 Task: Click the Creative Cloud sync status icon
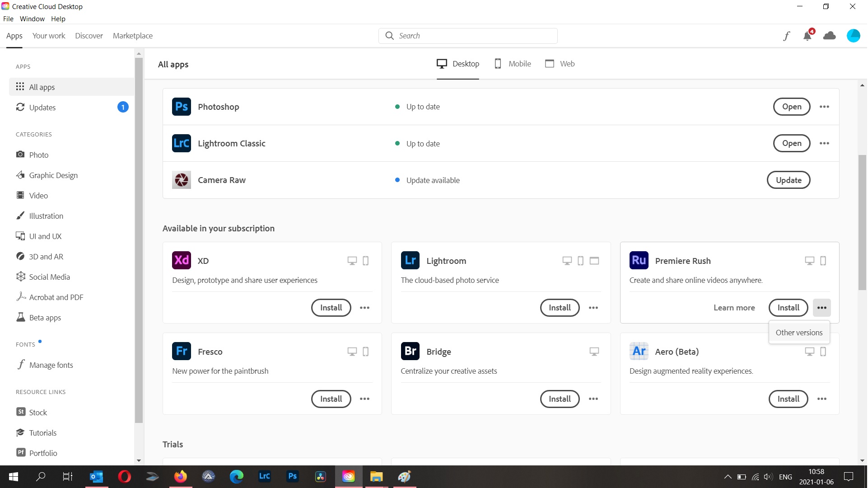(x=830, y=36)
